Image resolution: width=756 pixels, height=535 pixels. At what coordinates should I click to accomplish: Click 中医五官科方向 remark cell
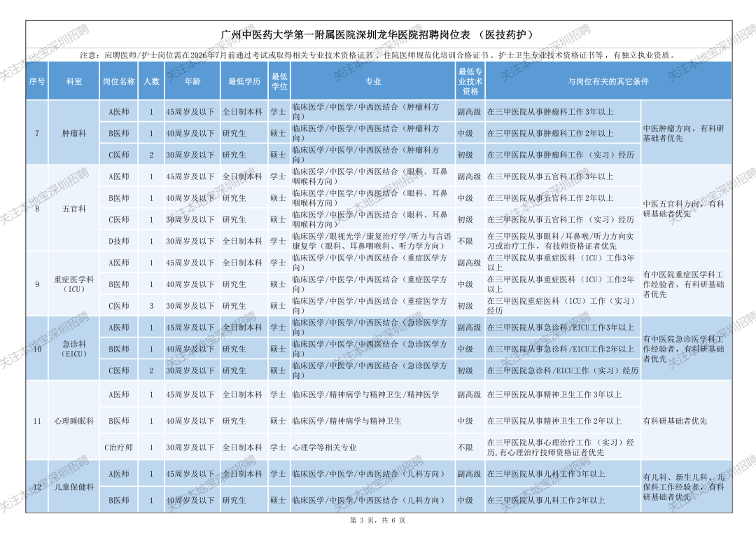pyautogui.click(x=686, y=209)
